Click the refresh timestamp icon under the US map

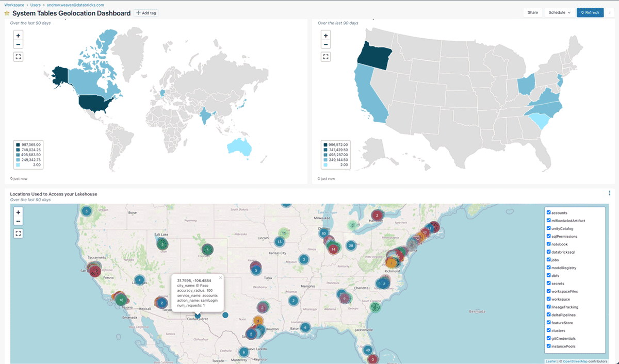tap(319, 178)
